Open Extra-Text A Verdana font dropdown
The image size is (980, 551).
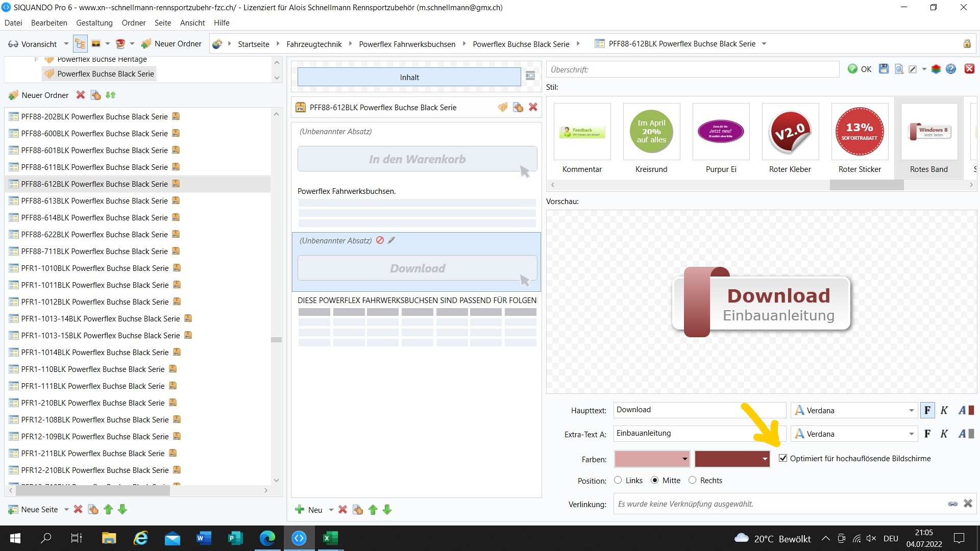pos(911,434)
